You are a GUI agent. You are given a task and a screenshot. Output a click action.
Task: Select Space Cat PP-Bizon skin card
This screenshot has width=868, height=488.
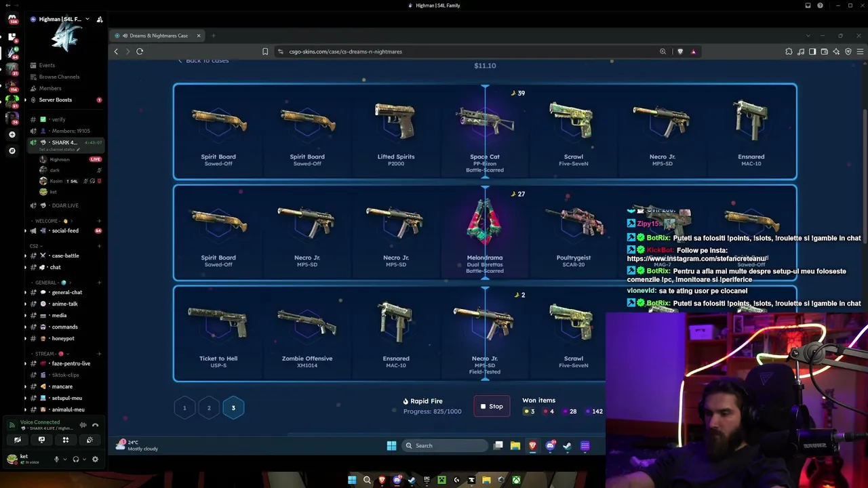click(485, 133)
